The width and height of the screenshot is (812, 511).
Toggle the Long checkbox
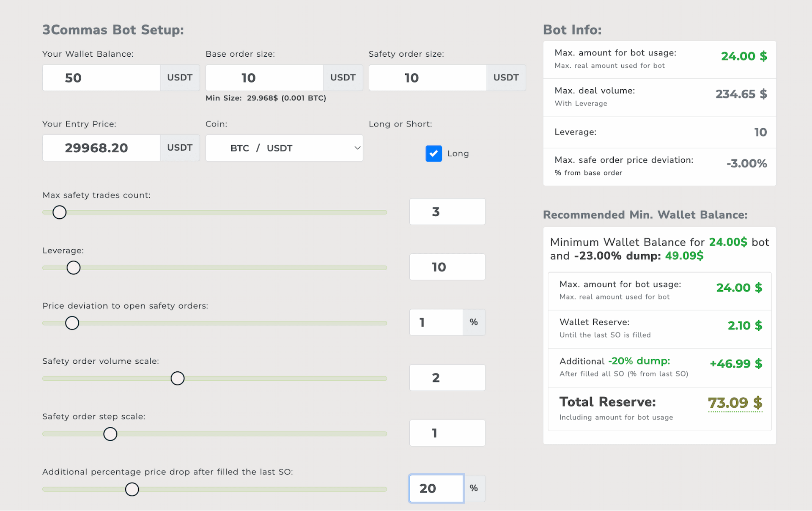click(x=433, y=154)
